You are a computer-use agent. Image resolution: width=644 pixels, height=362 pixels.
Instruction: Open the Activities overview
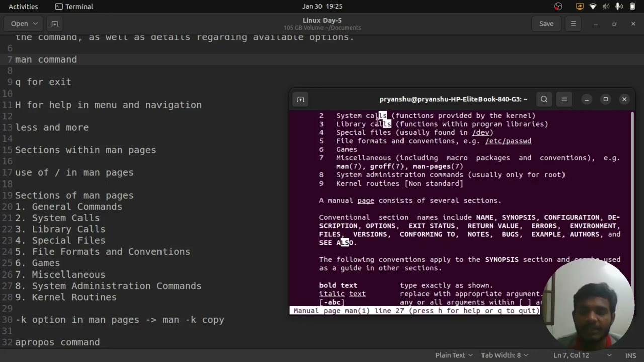tap(23, 6)
